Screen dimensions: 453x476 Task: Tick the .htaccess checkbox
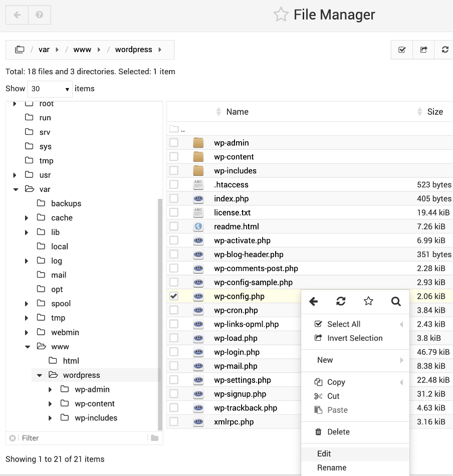point(174,184)
